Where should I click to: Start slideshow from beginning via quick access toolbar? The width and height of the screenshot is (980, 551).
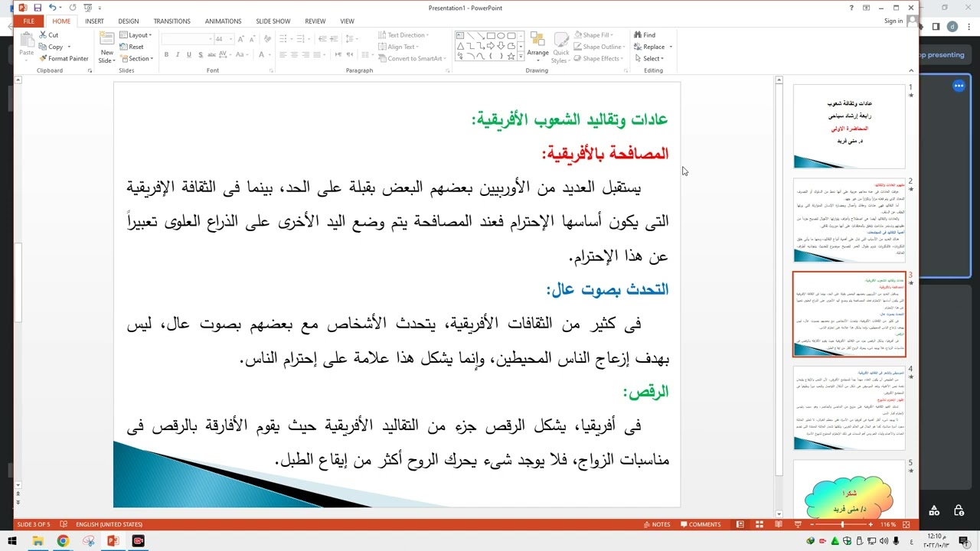coord(90,8)
